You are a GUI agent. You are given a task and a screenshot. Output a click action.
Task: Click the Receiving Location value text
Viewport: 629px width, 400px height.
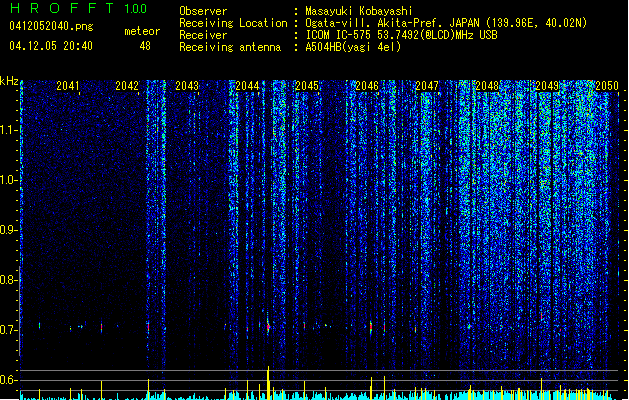[x=446, y=23]
